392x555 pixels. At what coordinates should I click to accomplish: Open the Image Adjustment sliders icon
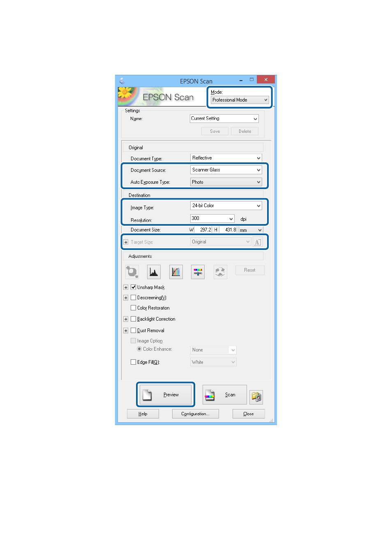(x=198, y=272)
